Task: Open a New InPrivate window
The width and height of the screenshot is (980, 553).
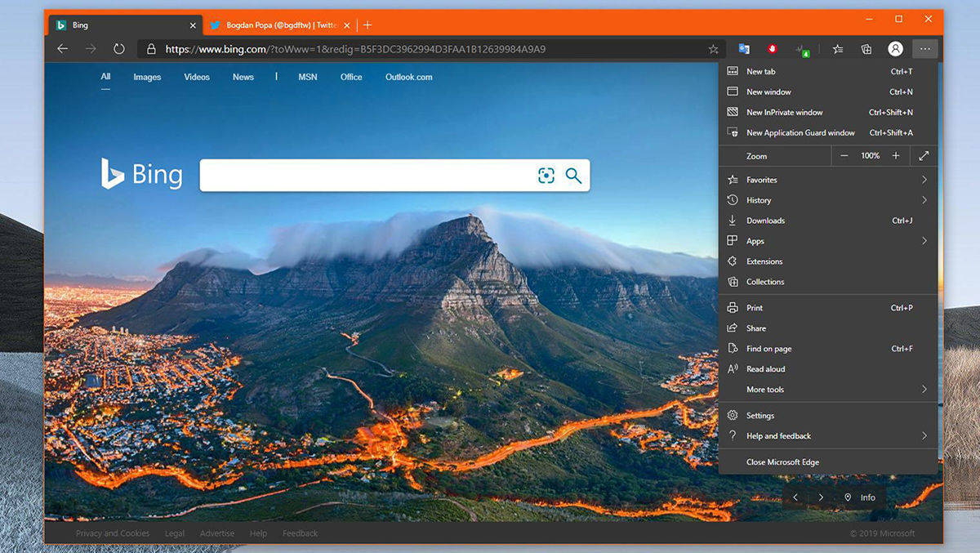Action: click(828, 113)
